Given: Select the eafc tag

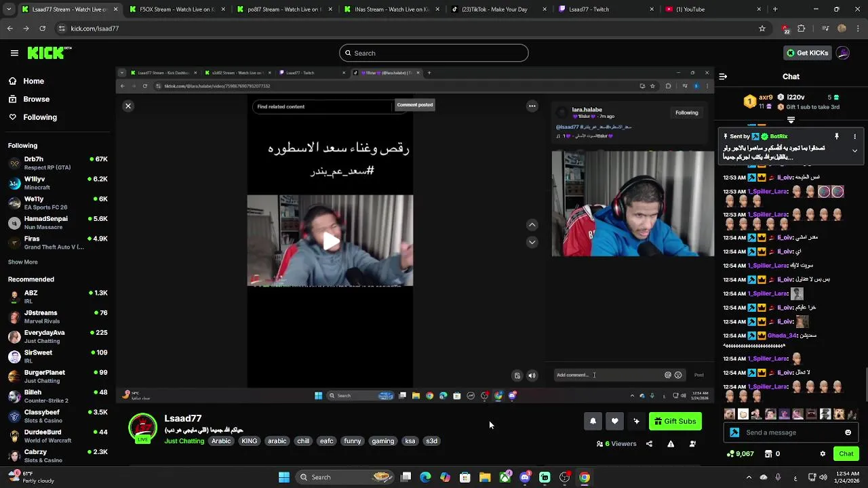Looking at the screenshot, I should 327,441.
